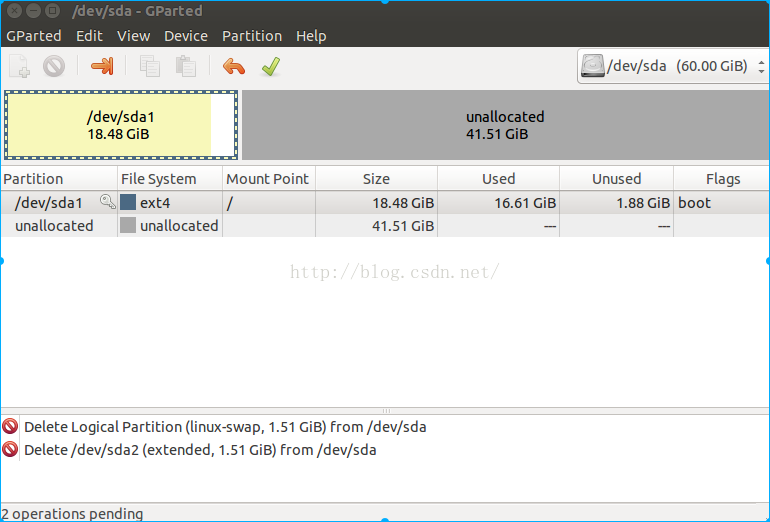Click the key lock icon beside /dev/sda1
The width and height of the screenshot is (770, 522).
click(x=108, y=201)
